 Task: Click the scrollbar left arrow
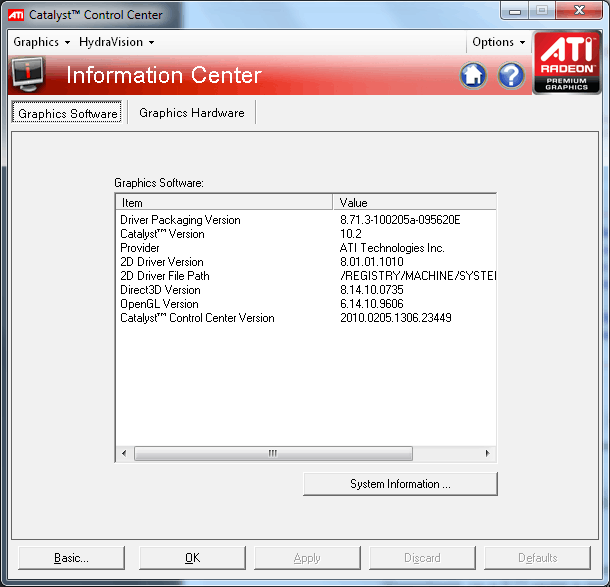pos(124,453)
